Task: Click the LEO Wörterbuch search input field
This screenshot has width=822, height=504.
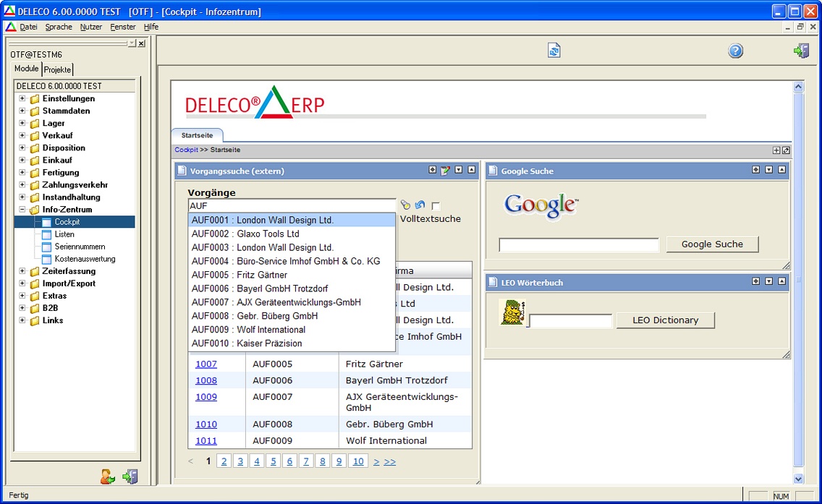Action: (x=570, y=320)
